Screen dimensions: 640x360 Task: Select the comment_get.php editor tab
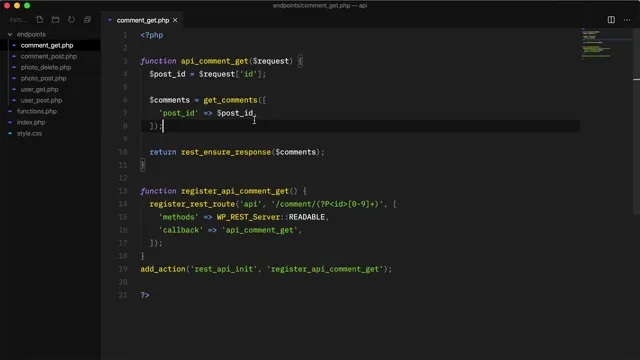[142, 20]
